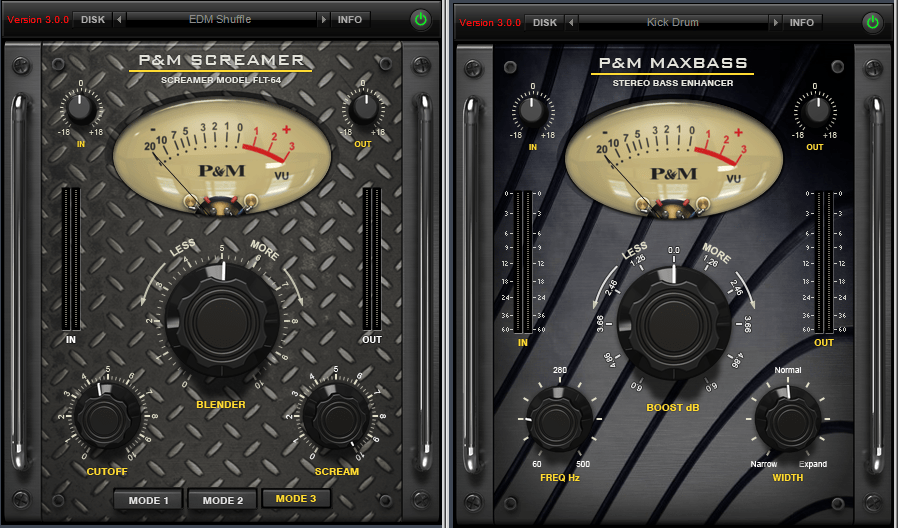This screenshot has height=528, width=898.
Task: Click the STEREO BASS ENHANCER subtitle
Action: tap(673, 83)
